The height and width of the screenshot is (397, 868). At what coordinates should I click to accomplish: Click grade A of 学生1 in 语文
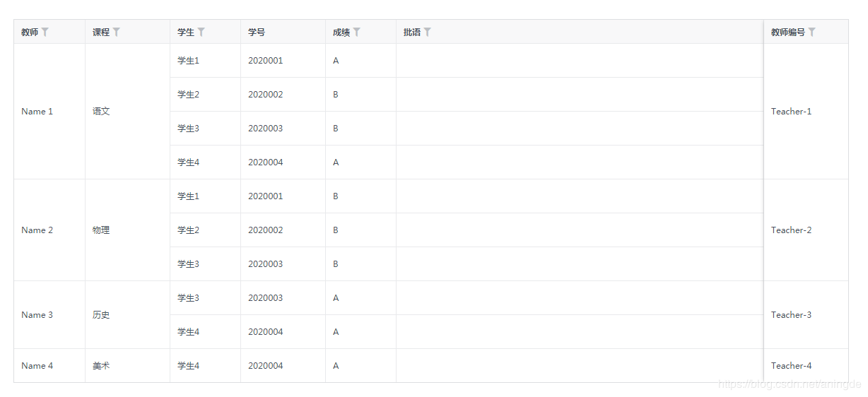pyautogui.click(x=336, y=61)
